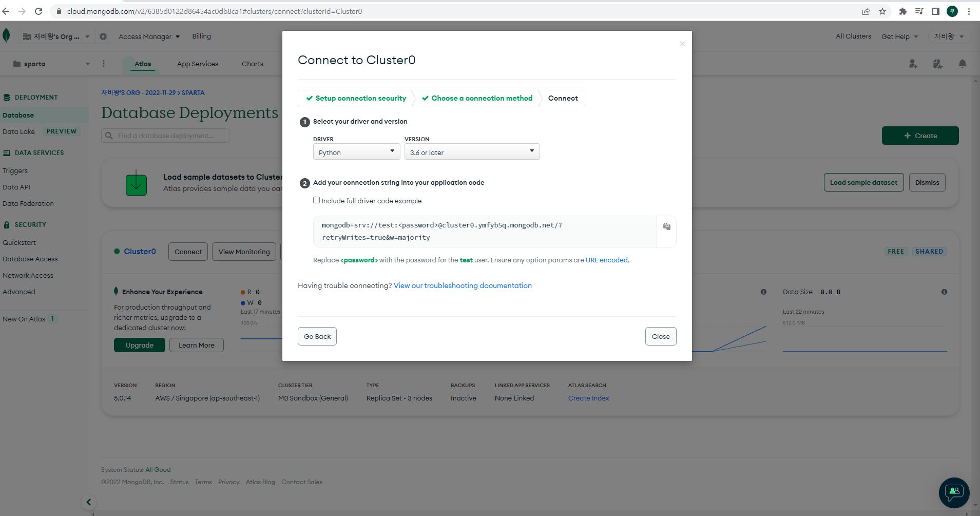Open organization settings gear icon
Screen dimensions: 980x516
103,36
